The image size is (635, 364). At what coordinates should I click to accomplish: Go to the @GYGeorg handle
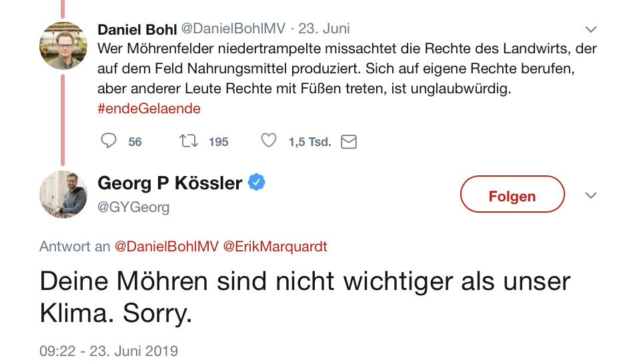tap(133, 207)
